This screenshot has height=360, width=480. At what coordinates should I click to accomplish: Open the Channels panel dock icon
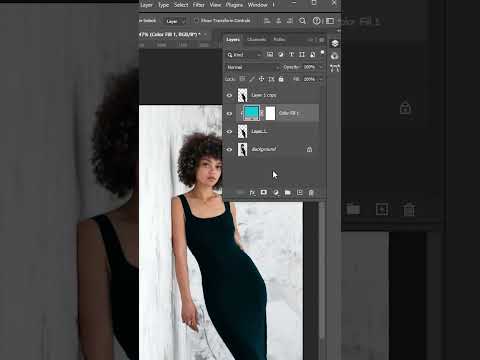335,56
